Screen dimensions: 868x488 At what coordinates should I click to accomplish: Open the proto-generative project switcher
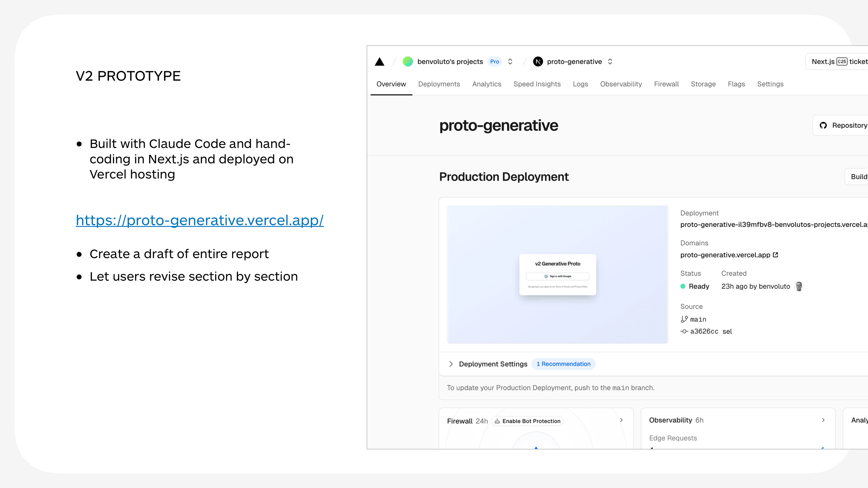click(610, 61)
